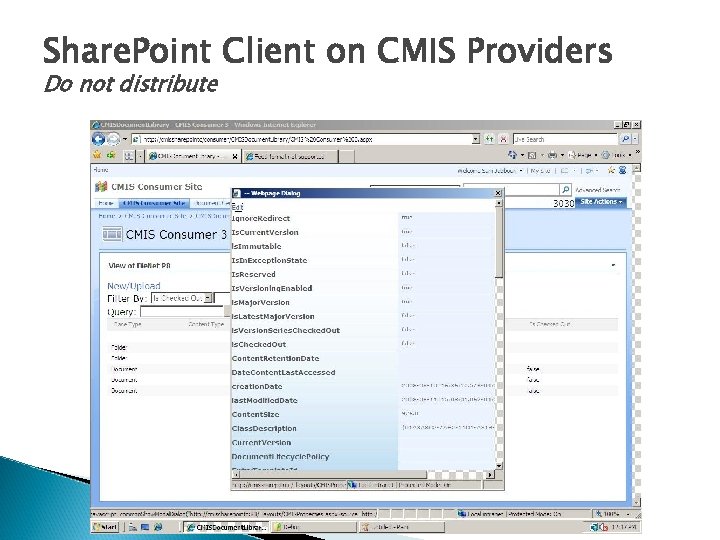720x540 pixels.
Task: Click the network icon in system tray
Action: coord(595,527)
